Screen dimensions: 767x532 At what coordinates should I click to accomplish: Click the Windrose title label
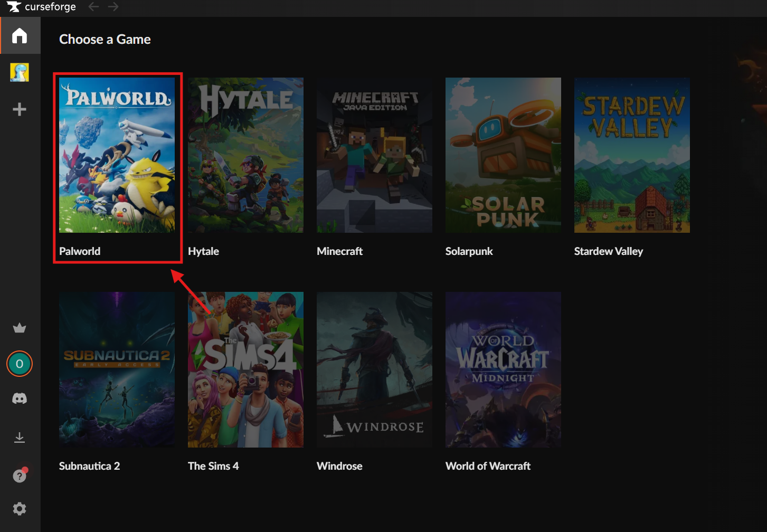339,466
